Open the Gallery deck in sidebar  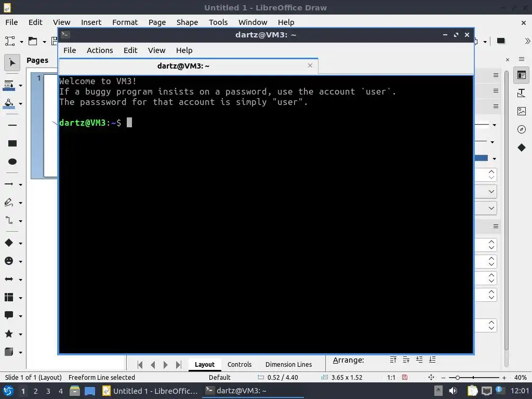522,111
